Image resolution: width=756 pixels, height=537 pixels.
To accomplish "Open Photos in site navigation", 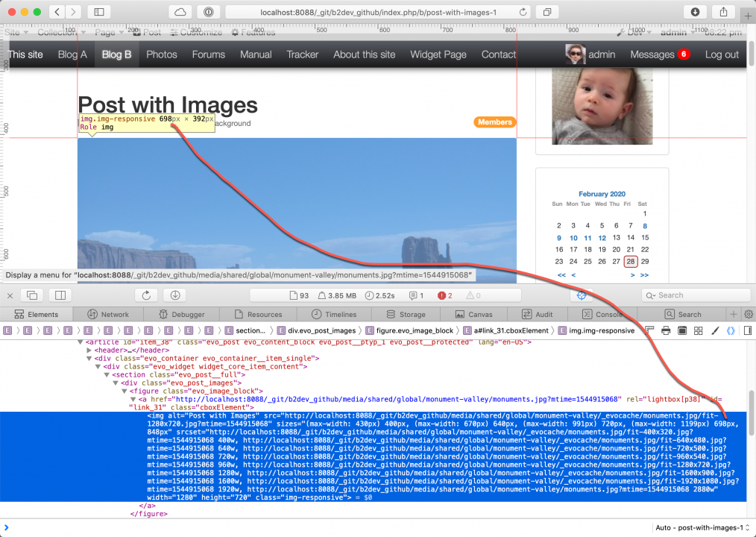I will pos(162,54).
